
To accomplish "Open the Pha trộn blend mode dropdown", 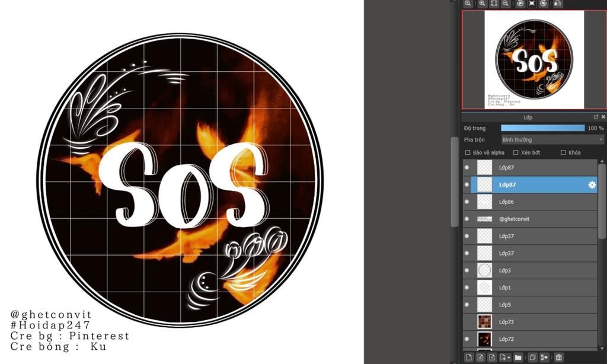I will coord(552,139).
